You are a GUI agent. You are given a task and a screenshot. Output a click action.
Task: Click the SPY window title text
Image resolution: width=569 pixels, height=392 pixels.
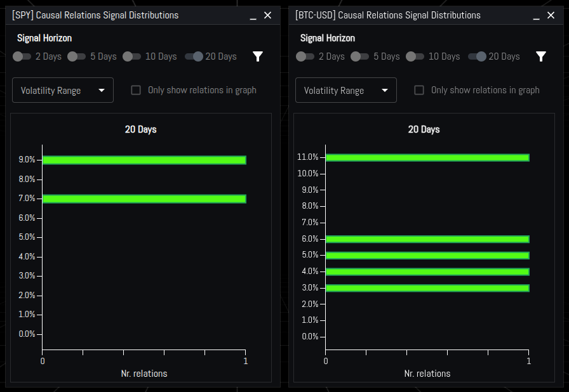[x=95, y=15]
